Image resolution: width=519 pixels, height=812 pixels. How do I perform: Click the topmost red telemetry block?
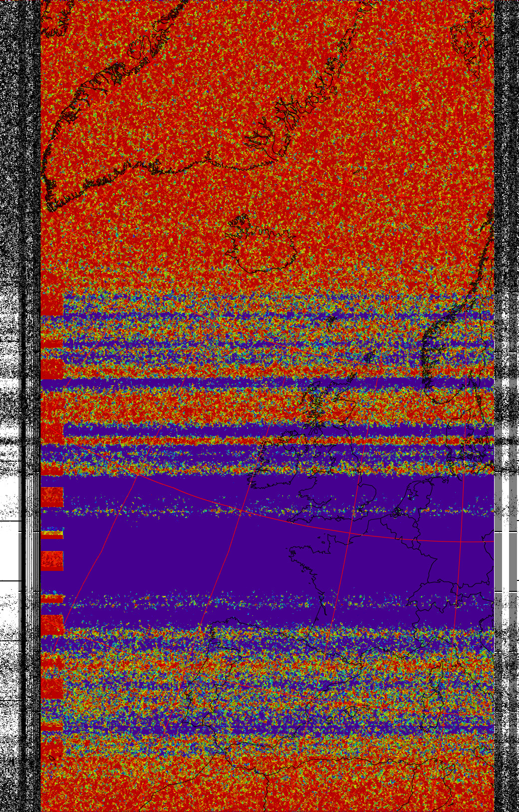[51, 304]
